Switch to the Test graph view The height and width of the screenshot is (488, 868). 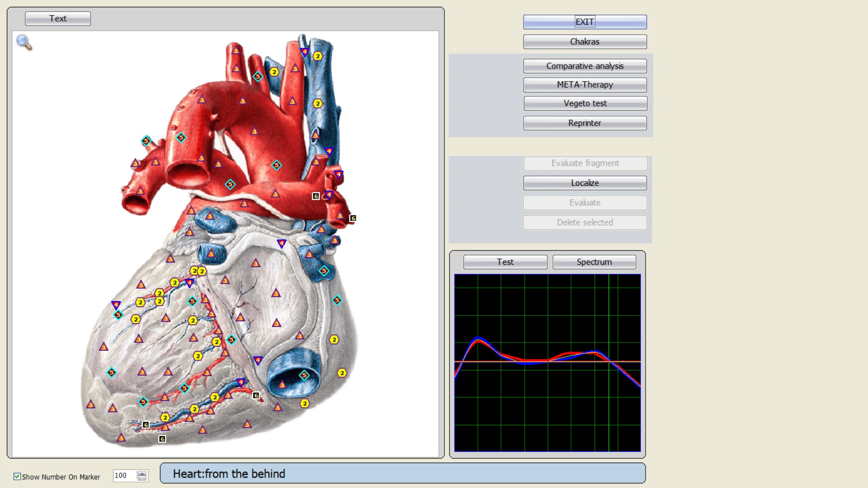point(505,262)
